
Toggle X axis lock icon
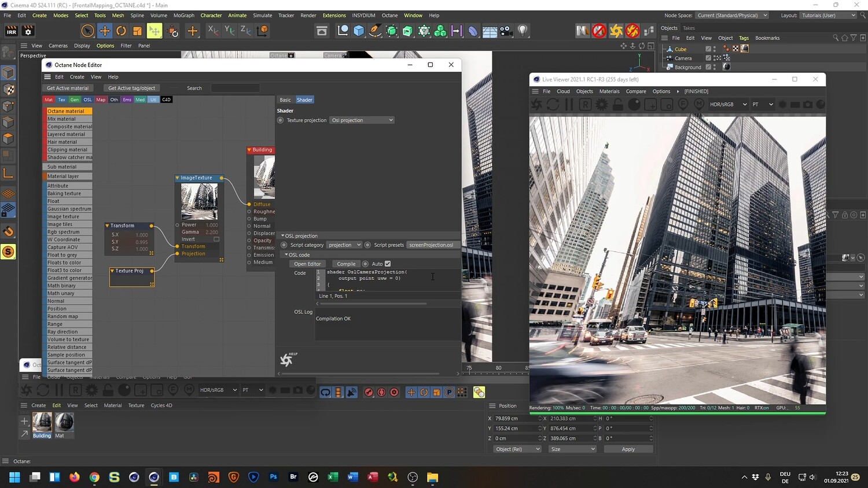click(x=213, y=31)
